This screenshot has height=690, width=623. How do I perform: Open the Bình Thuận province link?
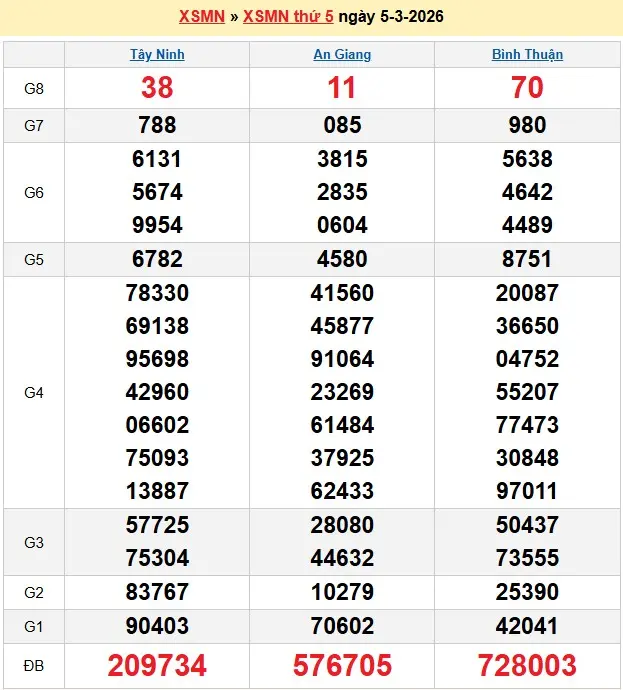tap(527, 55)
